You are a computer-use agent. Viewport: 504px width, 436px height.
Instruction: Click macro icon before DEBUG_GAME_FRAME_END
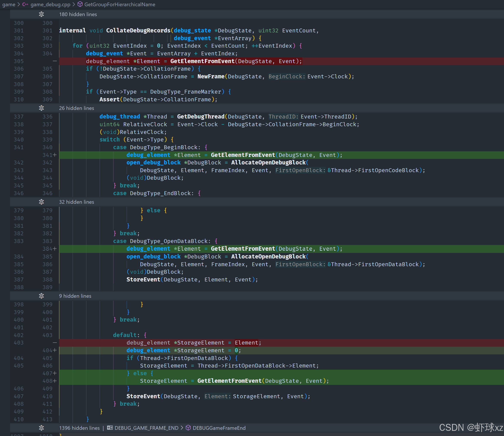click(x=110, y=428)
